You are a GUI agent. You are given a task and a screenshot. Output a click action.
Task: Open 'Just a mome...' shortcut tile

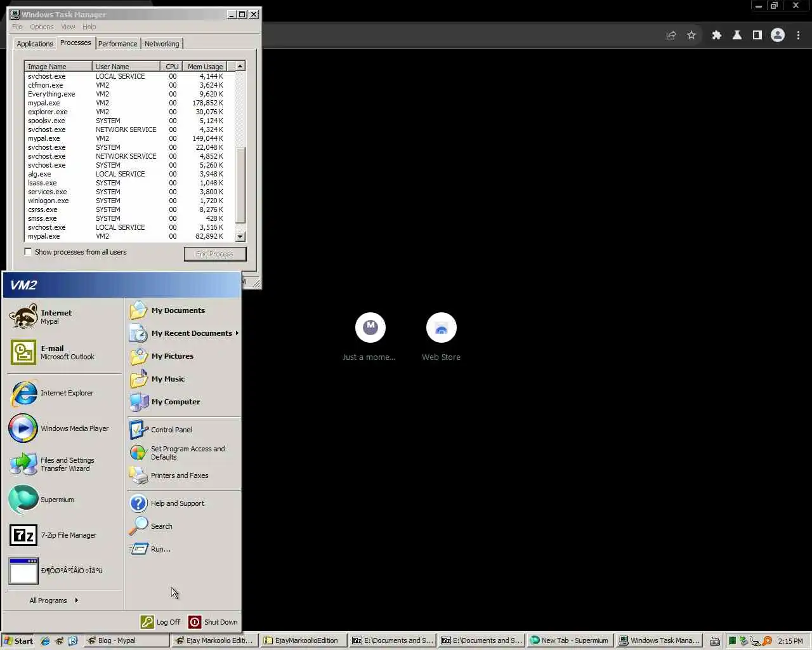tap(370, 337)
